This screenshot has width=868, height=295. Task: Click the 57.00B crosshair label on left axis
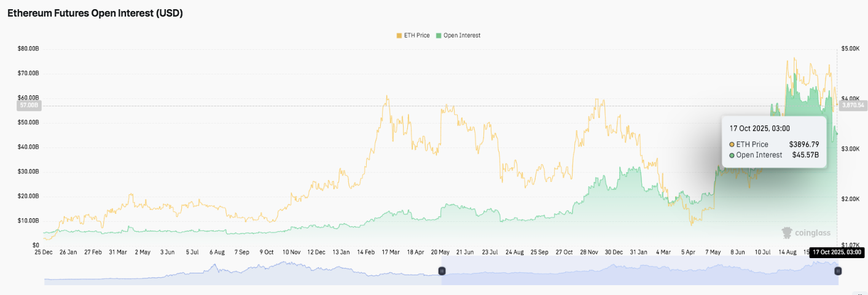point(28,106)
